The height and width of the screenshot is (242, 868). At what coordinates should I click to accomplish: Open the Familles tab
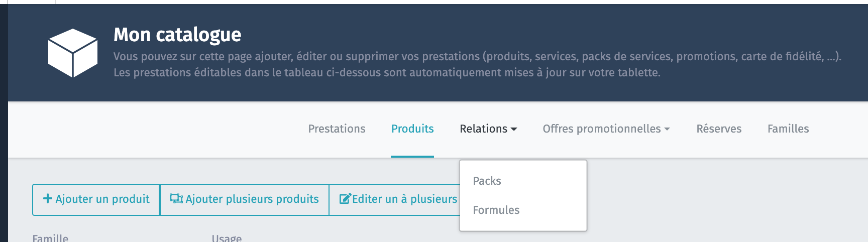tap(788, 129)
